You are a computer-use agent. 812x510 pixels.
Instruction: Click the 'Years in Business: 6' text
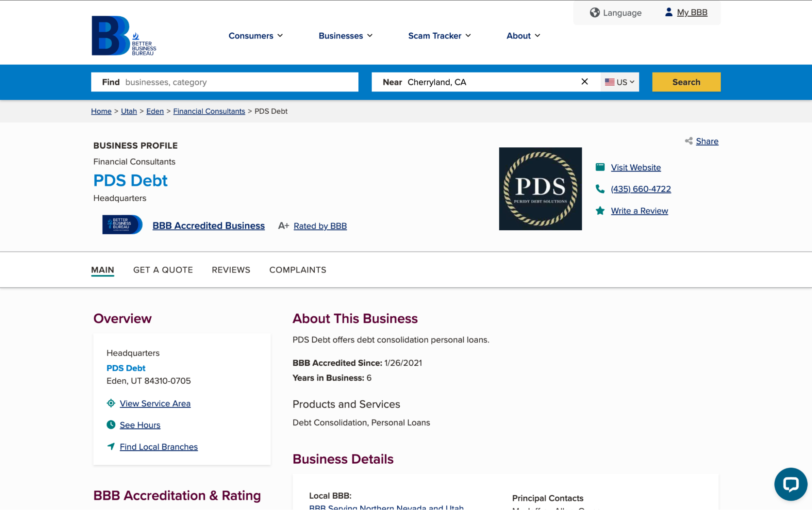tap(331, 378)
